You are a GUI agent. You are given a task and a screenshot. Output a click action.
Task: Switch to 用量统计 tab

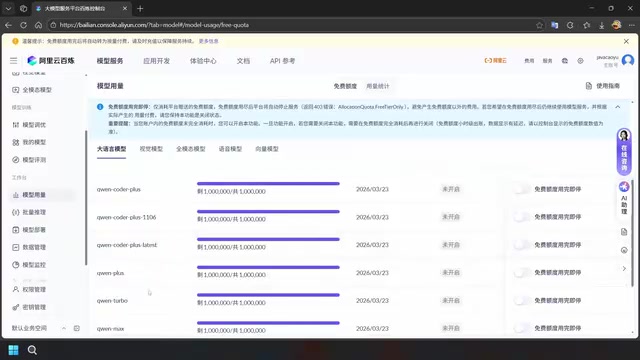click(378, 86)
